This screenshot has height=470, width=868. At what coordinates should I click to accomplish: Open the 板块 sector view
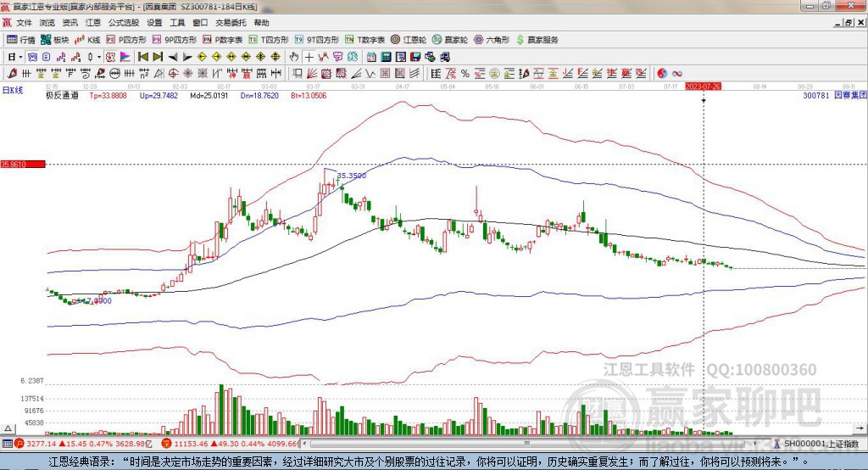click(55, 40)
